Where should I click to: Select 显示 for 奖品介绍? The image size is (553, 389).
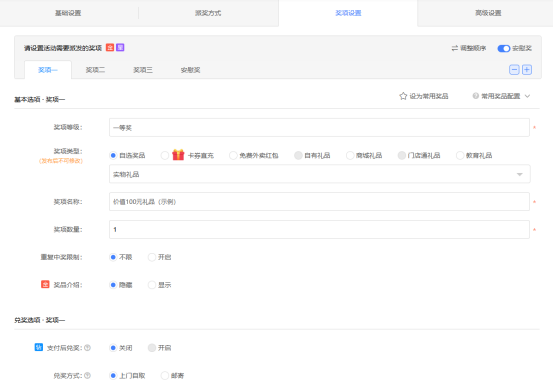[x=152, y=285]
